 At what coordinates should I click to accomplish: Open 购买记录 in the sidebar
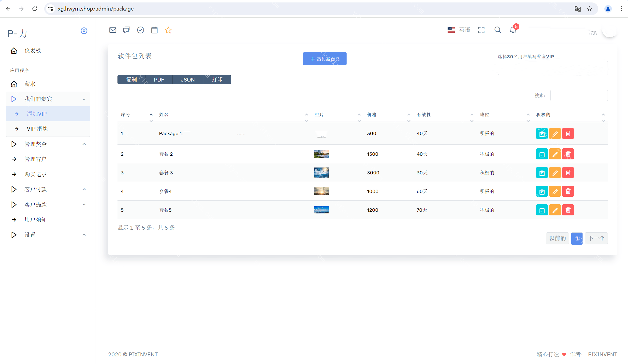[36, 174]
